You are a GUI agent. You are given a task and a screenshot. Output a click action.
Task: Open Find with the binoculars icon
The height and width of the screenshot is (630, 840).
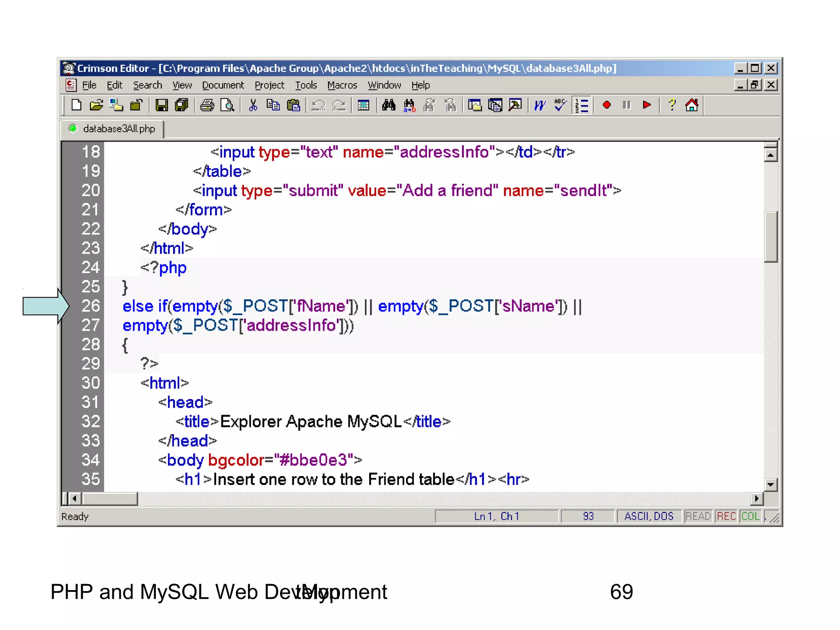(389, 105)
